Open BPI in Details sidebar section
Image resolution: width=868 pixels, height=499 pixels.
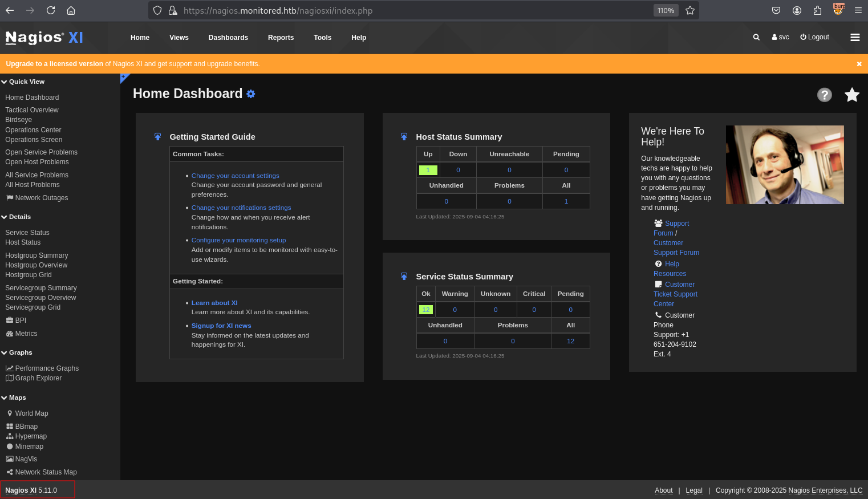point(16,321)
